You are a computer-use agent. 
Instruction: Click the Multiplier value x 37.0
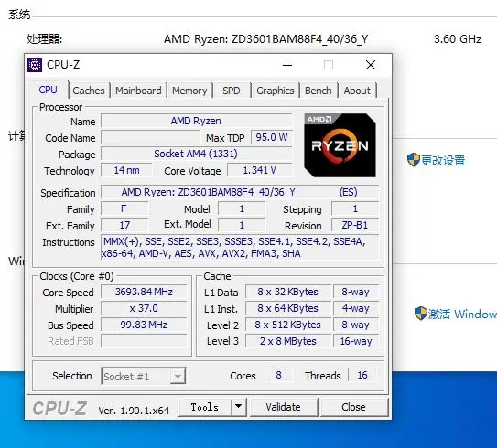pyautogui.click(x=144, y=308)
